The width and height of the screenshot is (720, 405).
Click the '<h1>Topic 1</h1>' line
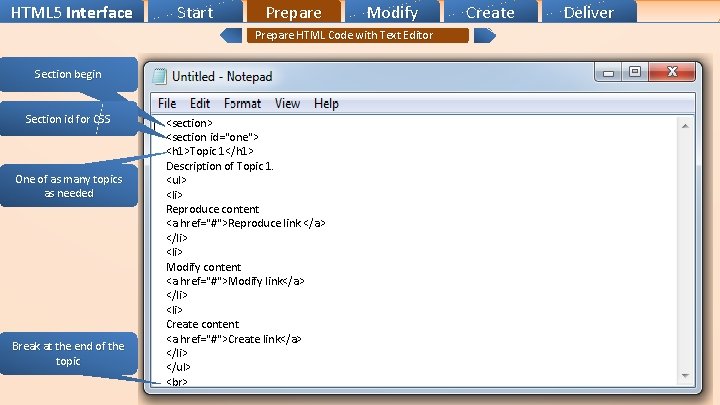(210, 151)
